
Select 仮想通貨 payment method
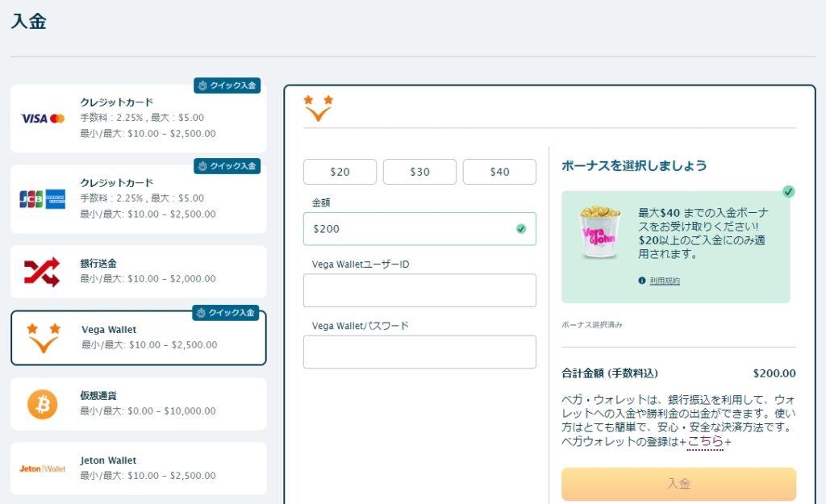[x=139, y=404]
